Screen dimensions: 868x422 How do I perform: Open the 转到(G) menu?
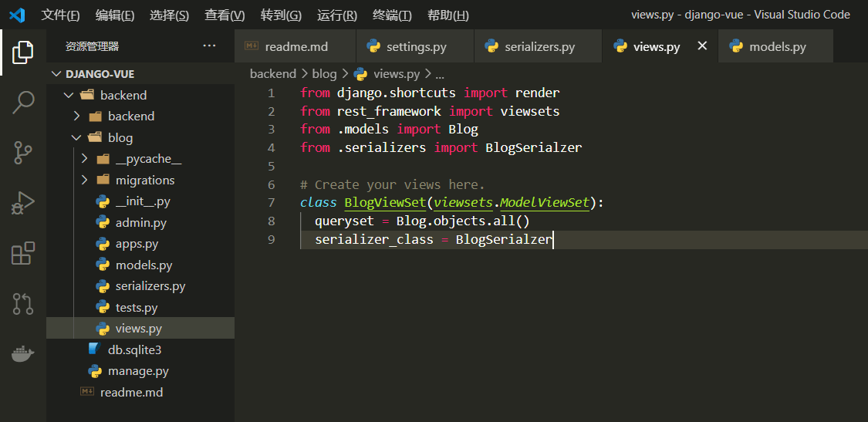pyautogui.click(x=281, y=15)
